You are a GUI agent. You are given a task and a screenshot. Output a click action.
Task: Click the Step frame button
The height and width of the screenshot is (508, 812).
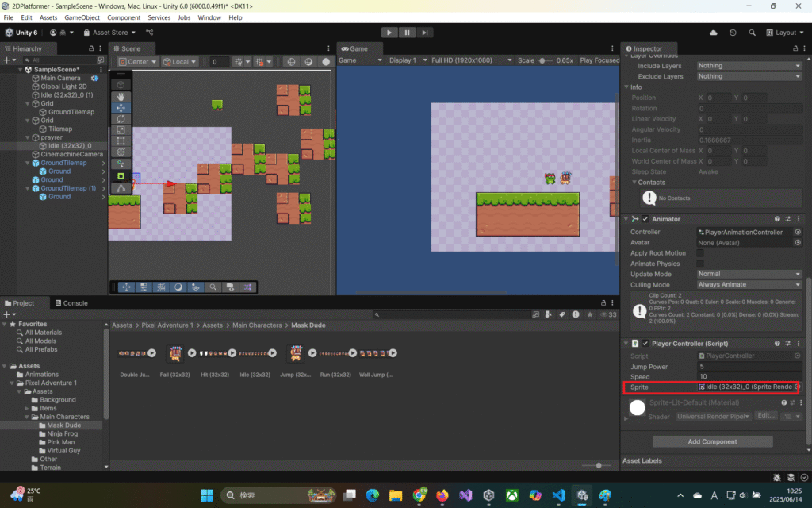(425, 32)
